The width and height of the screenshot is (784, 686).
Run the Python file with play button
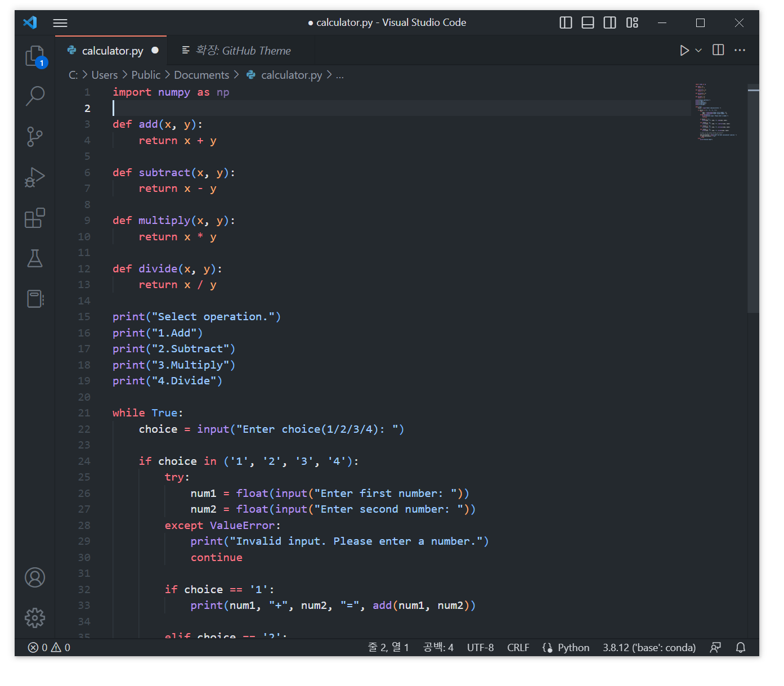tap(684, 51)
